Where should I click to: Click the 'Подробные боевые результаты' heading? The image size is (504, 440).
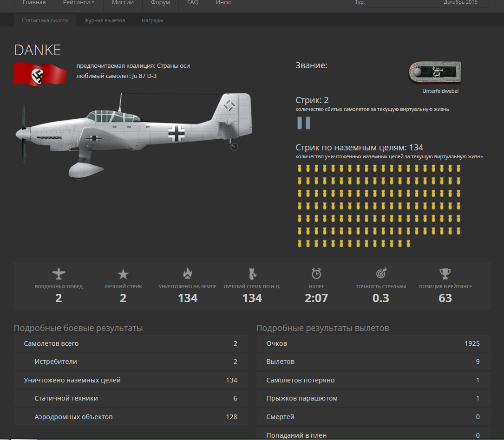coord(79,328)
